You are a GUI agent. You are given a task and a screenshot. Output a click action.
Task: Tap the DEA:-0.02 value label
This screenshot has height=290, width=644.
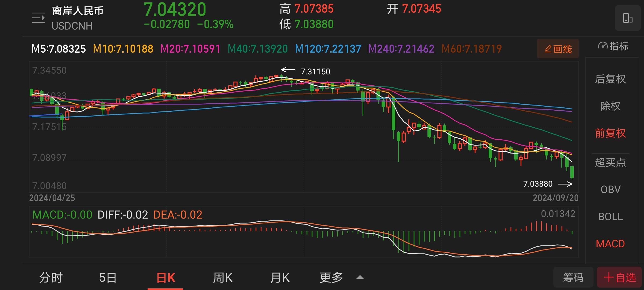[x=178, y=215]
